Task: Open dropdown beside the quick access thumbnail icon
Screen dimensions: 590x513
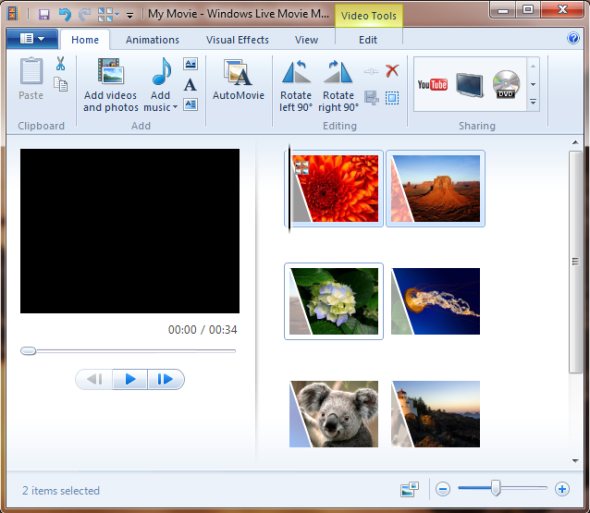Action: [117, 15]
